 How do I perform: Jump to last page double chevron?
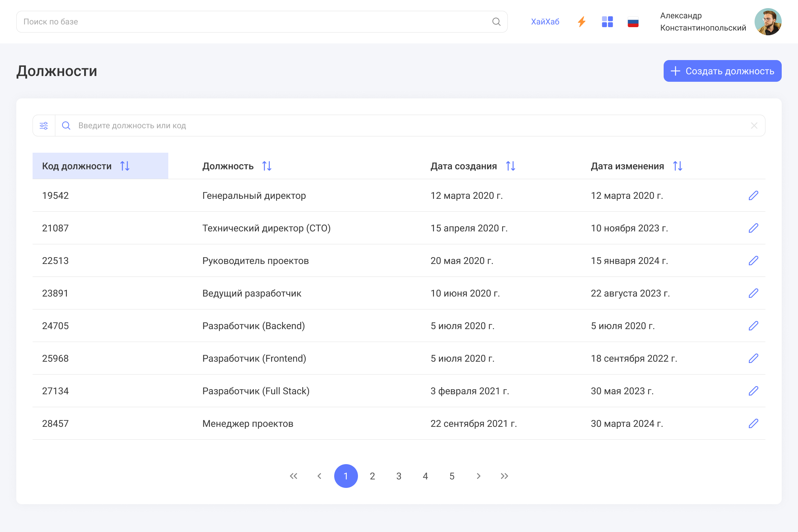(505, 476)
